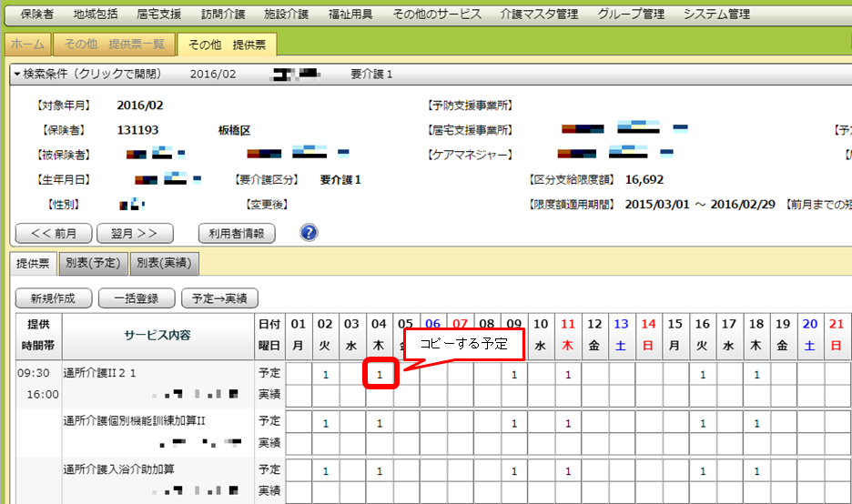The height and width of the screenshot is (504, 852).
Task: Click 通所介護入浴介助加算 予定 cell for day 16
Action: pos(703,471)
